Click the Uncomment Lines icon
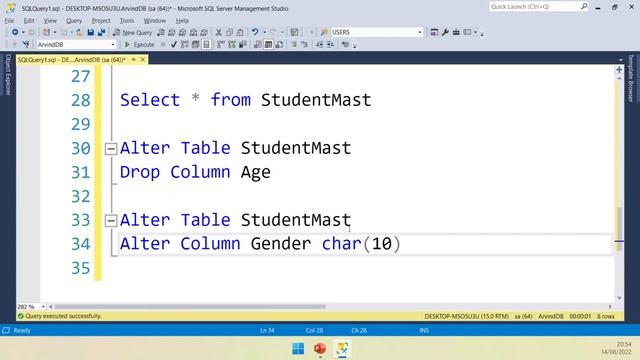 [x=304, y=44]
